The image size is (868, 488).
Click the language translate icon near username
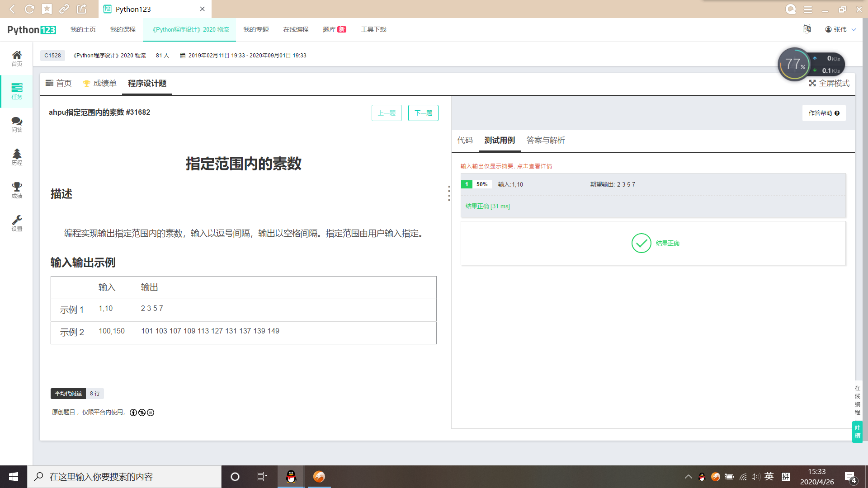(807, 29)
